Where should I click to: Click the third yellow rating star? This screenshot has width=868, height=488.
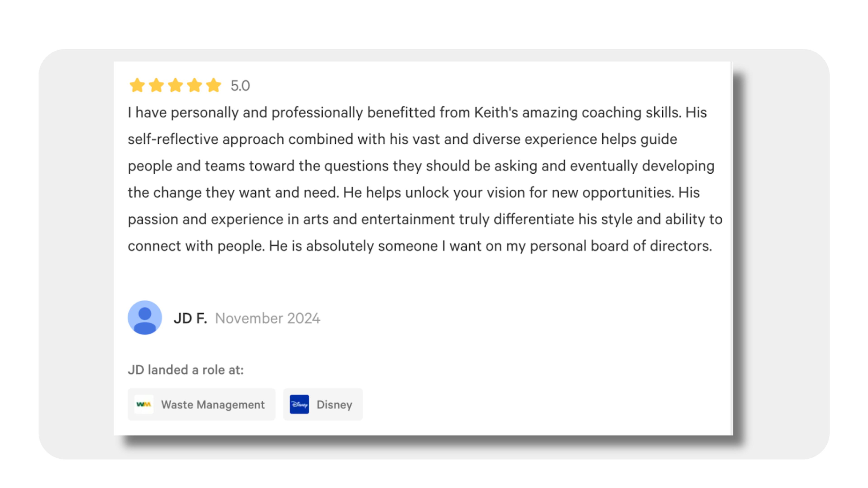point(176,85)
